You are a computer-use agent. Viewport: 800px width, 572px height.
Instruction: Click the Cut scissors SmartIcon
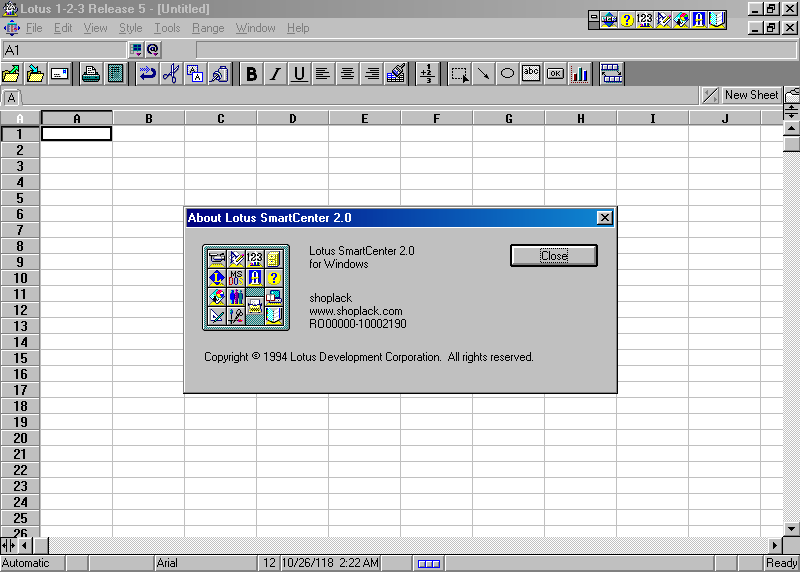coord(171,74)
